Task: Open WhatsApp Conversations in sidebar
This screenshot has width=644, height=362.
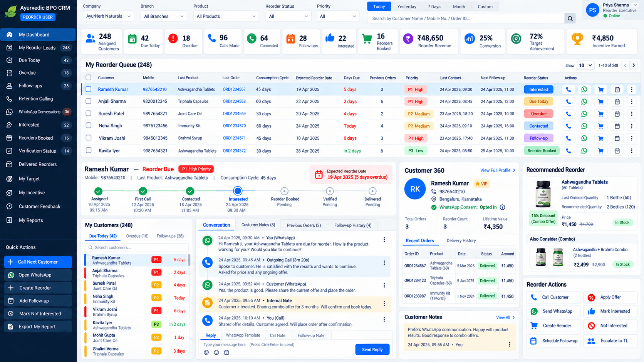Action: pyautogui.click(x=38, y=112)
